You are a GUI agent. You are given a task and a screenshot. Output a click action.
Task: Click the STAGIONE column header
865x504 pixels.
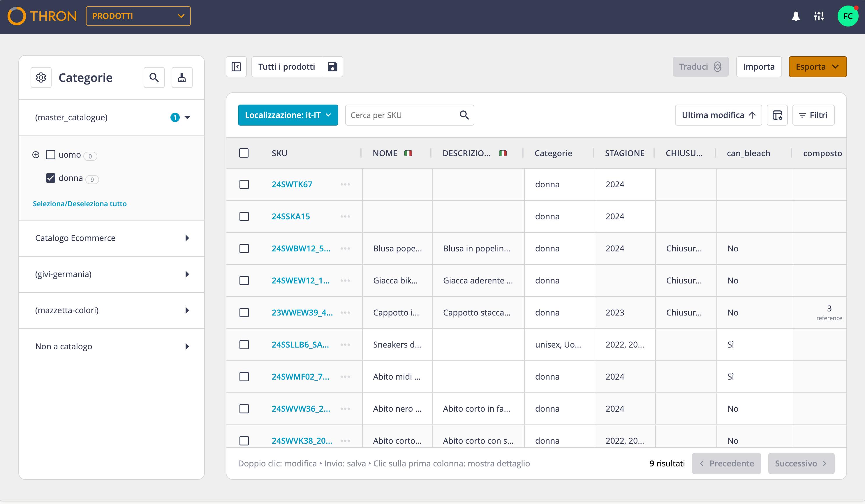tap(624, 153)
